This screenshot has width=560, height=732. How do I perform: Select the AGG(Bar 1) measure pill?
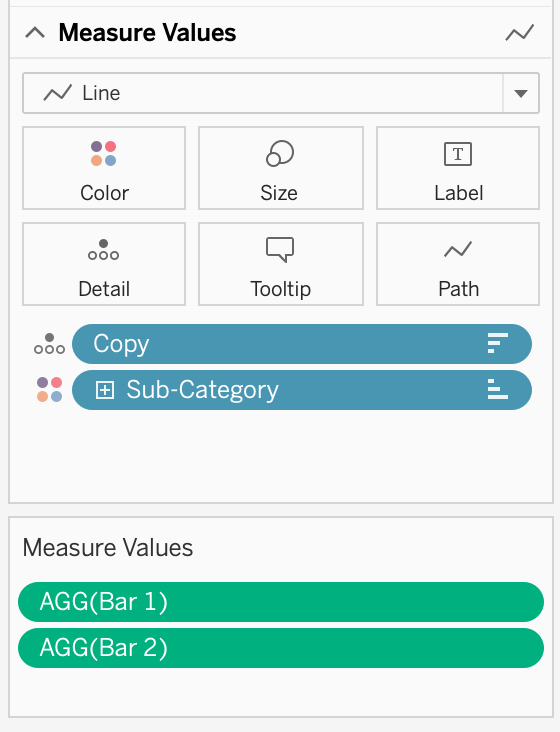281,602
